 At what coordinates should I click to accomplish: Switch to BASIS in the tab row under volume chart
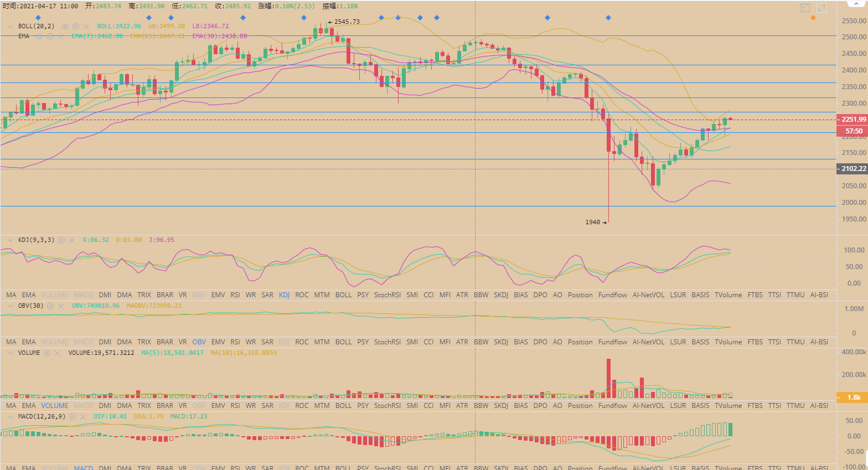(700, 406)
